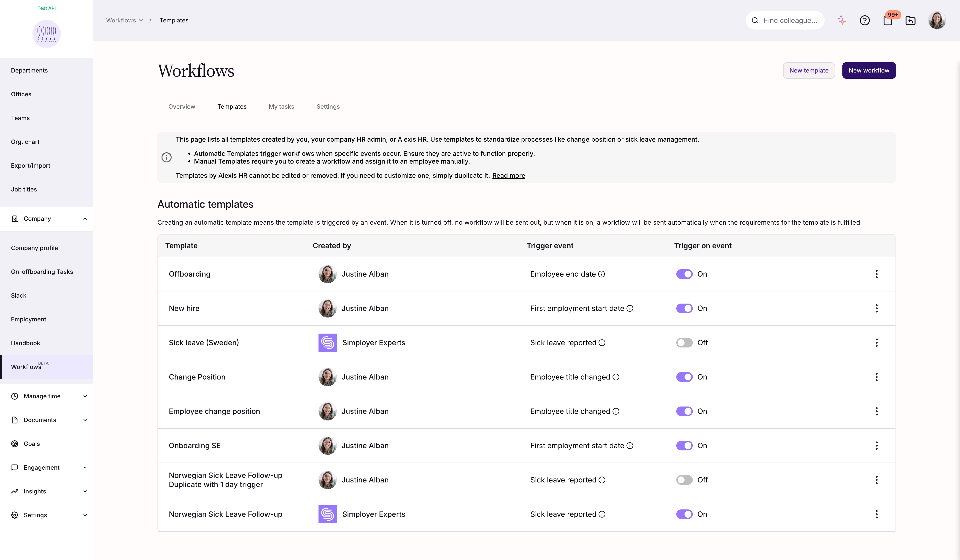Open more options for Change Position template

(876, 377)
